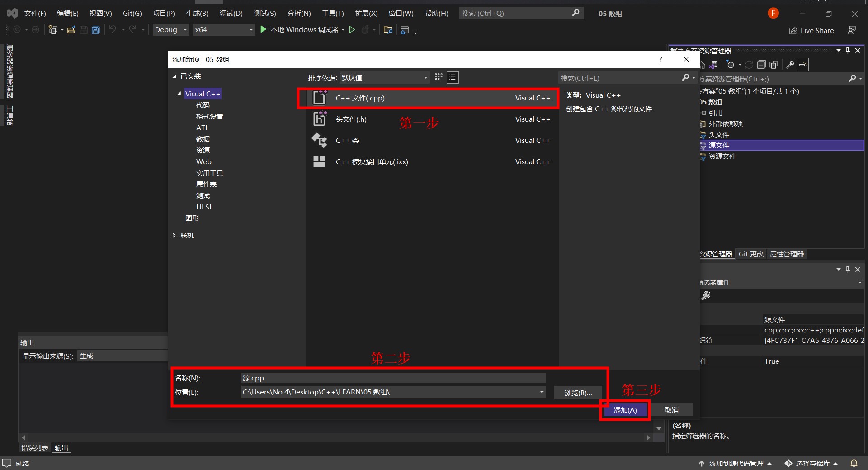
Task: Switch dialog to small icons view
Action: [438, 77]
